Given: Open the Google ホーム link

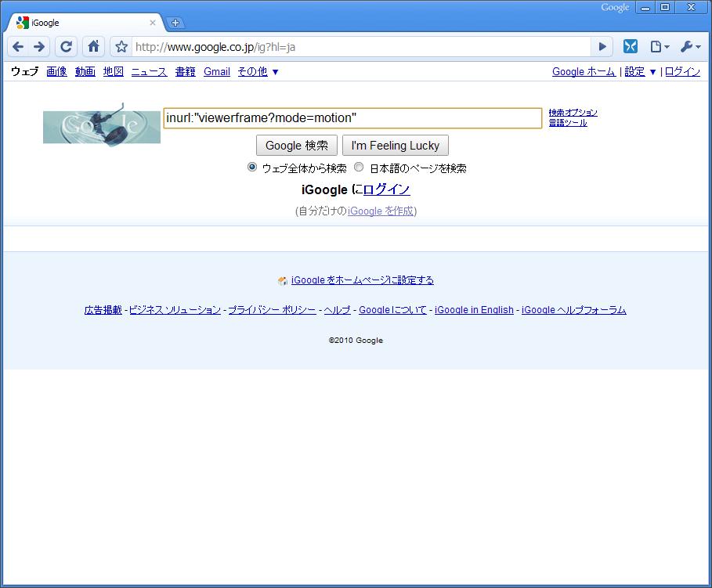Looking at the screenshot, I should coord(584,71).
